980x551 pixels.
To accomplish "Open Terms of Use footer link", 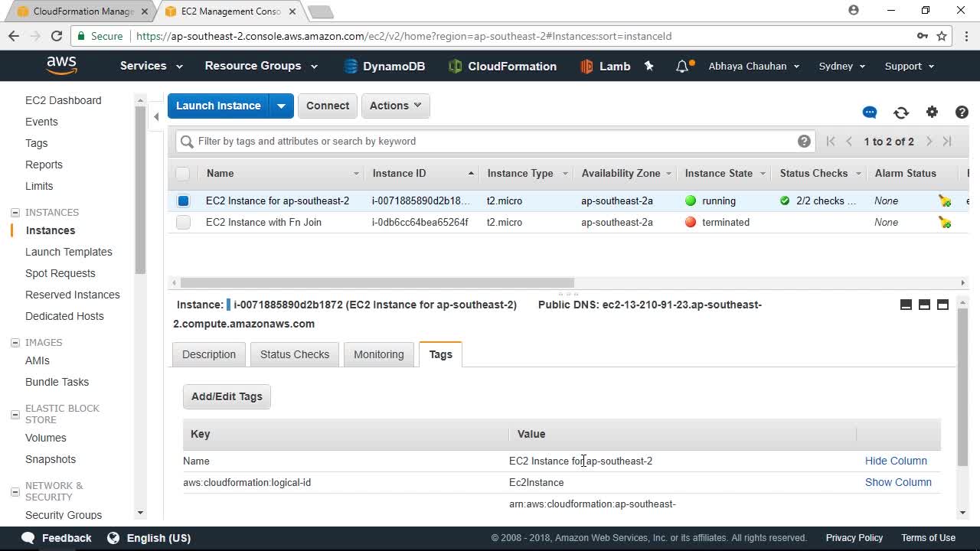I will point(928,538).
